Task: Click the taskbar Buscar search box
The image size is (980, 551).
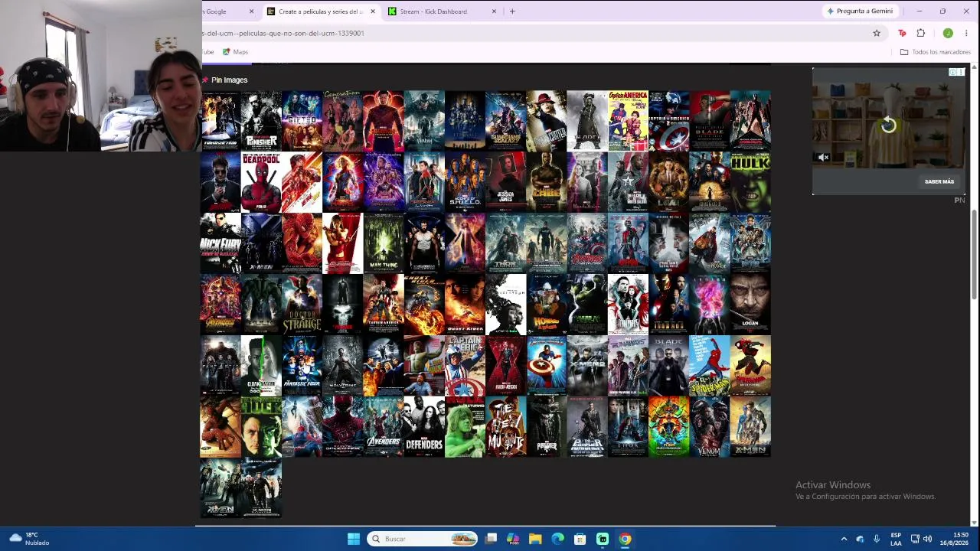Action: [x=422, y=539]
